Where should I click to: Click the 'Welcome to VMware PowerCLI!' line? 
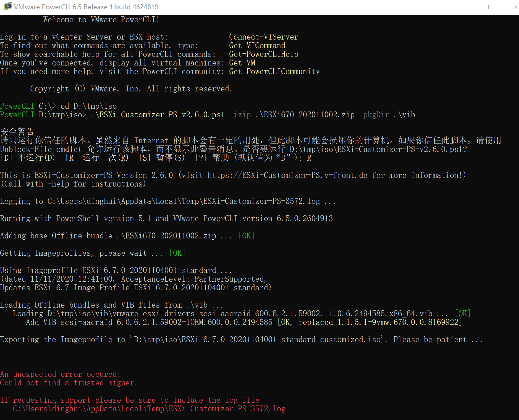click(101, 19)
